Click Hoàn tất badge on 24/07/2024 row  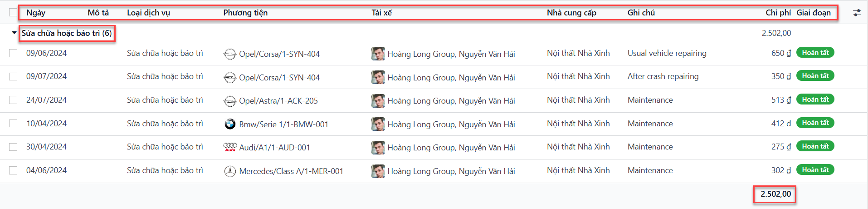point(815,100)
